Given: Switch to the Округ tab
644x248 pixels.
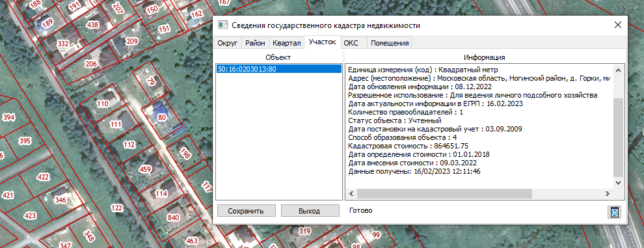Looking at the screenshot, I should 228,43.
